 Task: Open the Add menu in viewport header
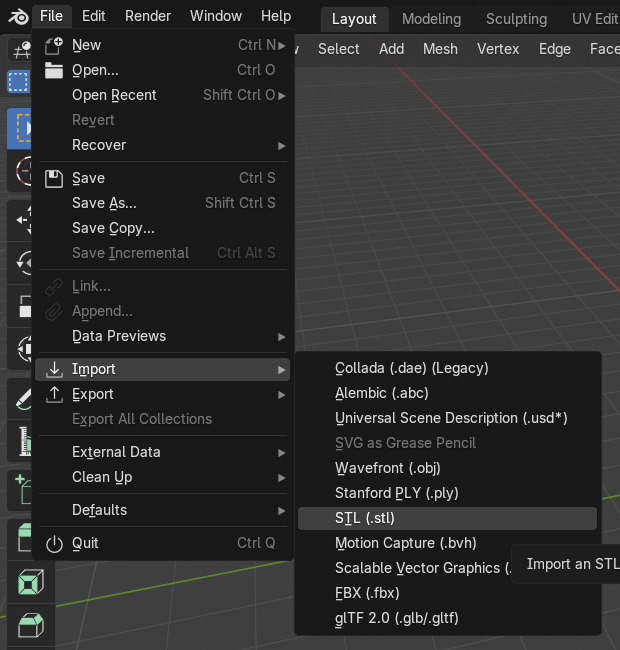point(392,49)
